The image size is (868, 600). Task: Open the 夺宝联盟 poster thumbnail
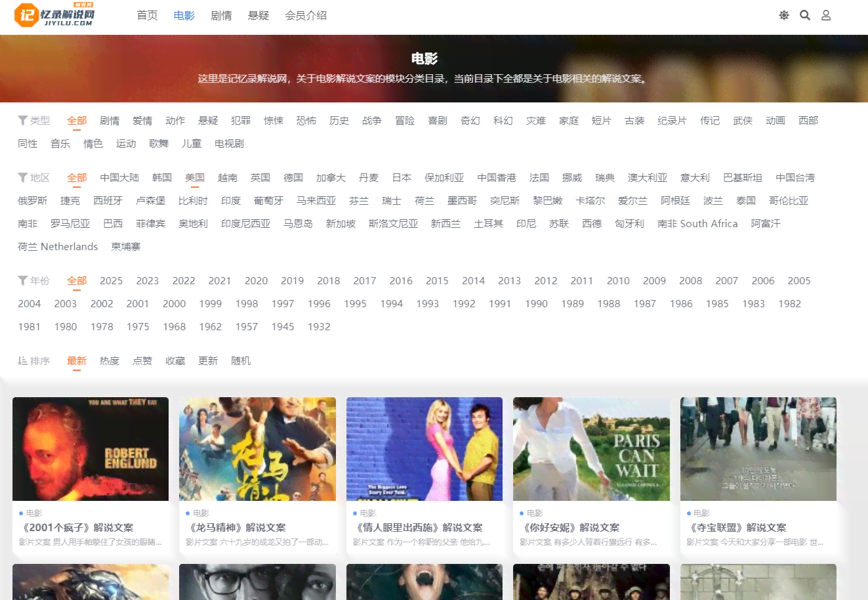click(x=758, y=449)
